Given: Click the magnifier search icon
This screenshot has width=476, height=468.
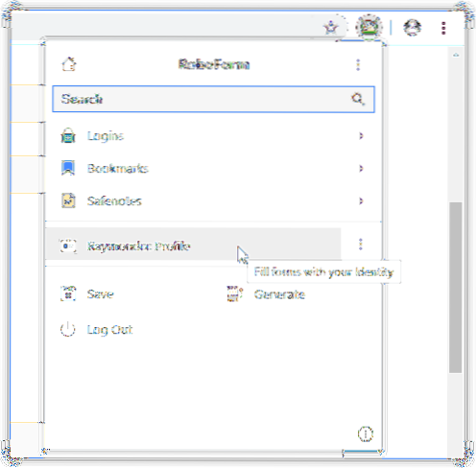Looking at the screenshot, I should point(358,99).
